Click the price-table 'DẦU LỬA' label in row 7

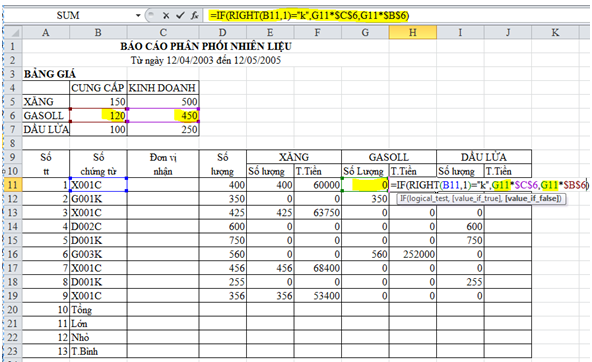(46, 129)
